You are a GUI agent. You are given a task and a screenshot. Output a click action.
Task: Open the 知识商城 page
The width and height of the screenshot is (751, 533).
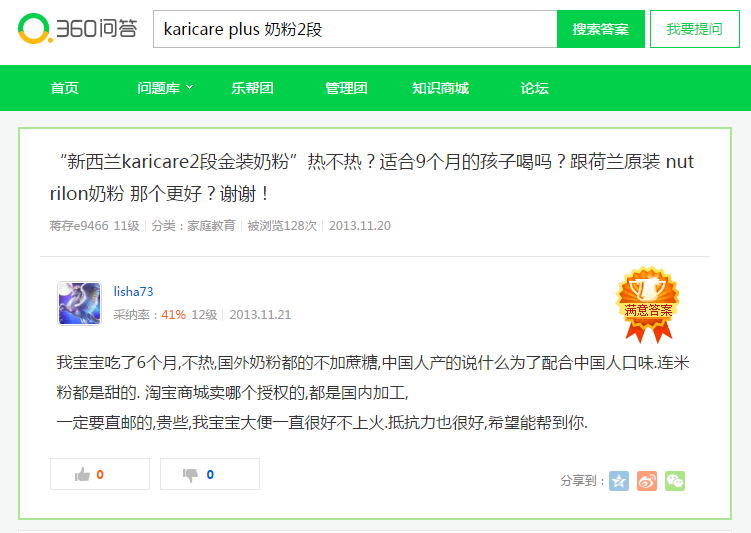coord(440,88)
